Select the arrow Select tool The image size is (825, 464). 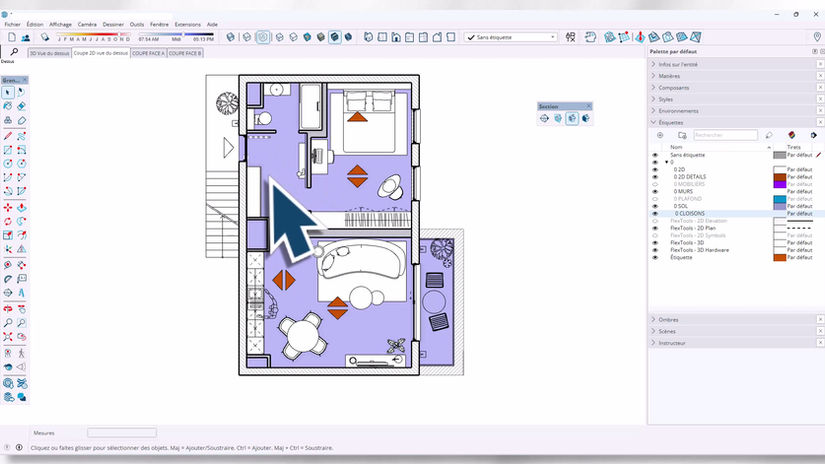[8, 93]
